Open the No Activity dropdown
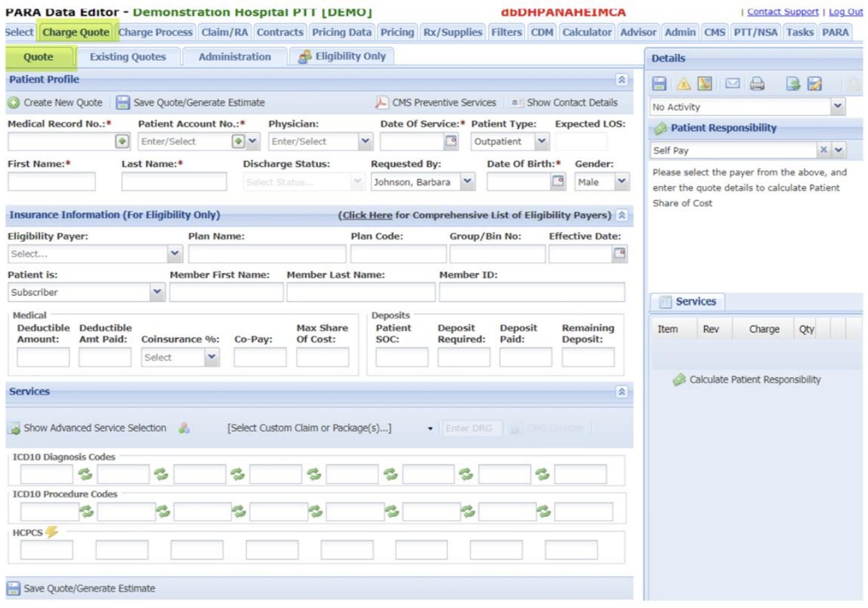The width and height of the screenshot is (868, 608). coord(837,107)
